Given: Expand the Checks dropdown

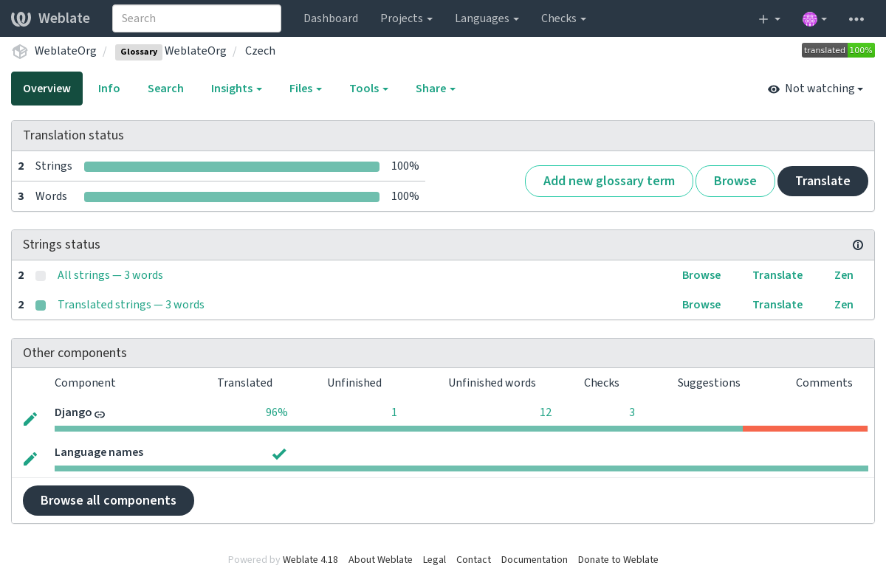Looking at the screenshot, I should [x=563, y=18].
